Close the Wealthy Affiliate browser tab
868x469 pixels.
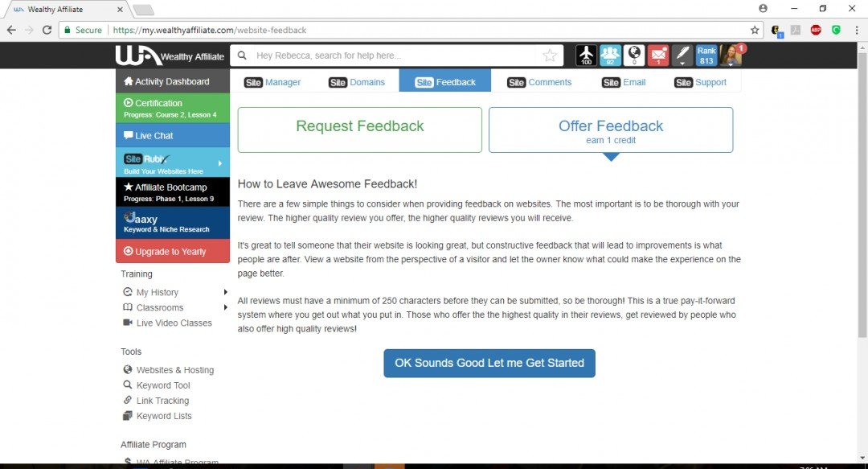[120, 10]
